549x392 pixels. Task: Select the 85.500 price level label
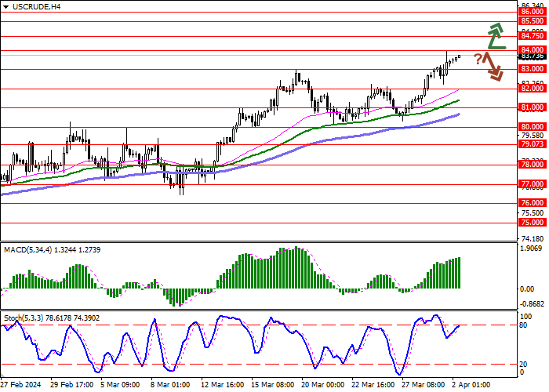click(533, 21)
